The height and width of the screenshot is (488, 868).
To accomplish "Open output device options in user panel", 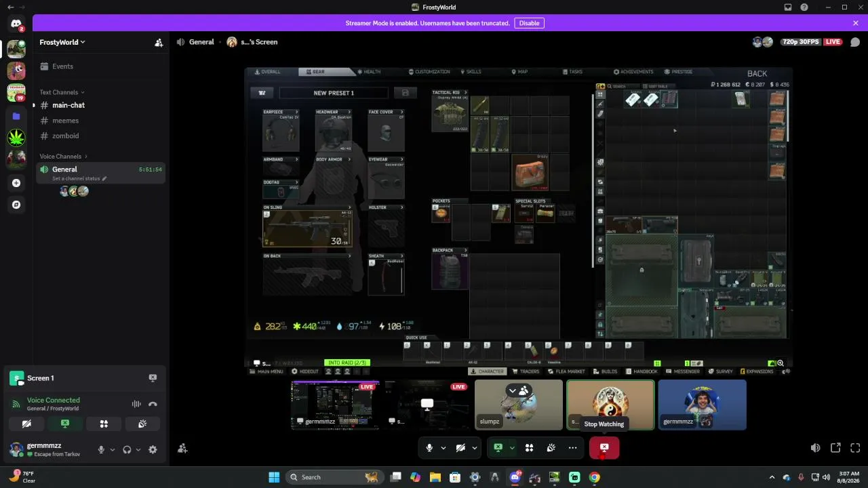I will (138, 449).
